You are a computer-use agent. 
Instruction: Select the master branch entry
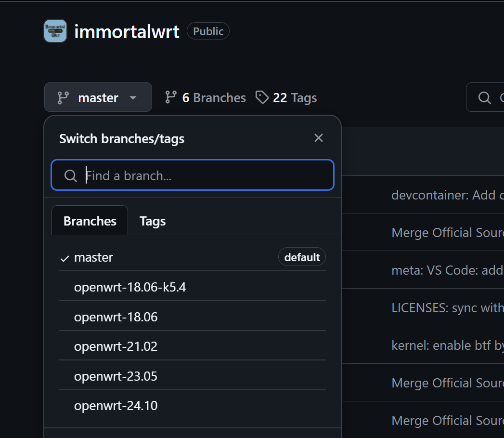pyautogui.click(x=193, y=257)
